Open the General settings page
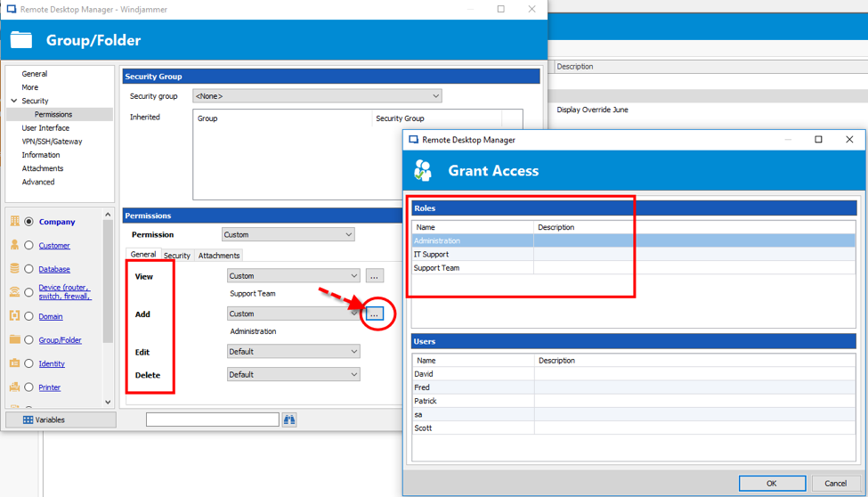 tap(35, 74)
